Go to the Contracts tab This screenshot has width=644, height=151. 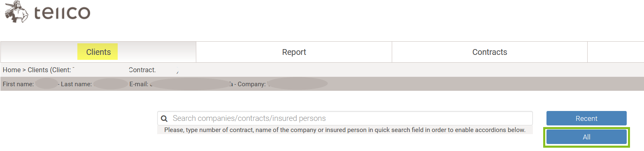[490, 52]
